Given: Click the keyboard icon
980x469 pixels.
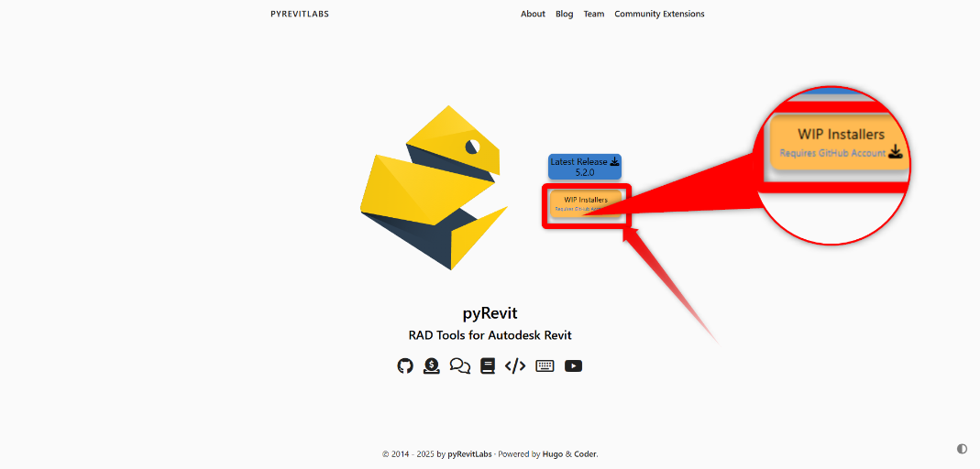Looking at the screenshot, I should 545,366.
